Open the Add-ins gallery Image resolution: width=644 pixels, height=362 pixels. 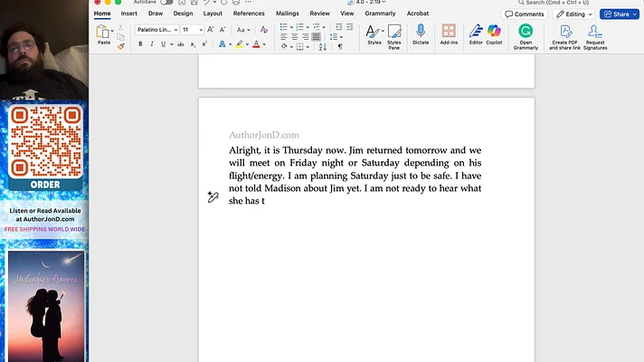449,34
